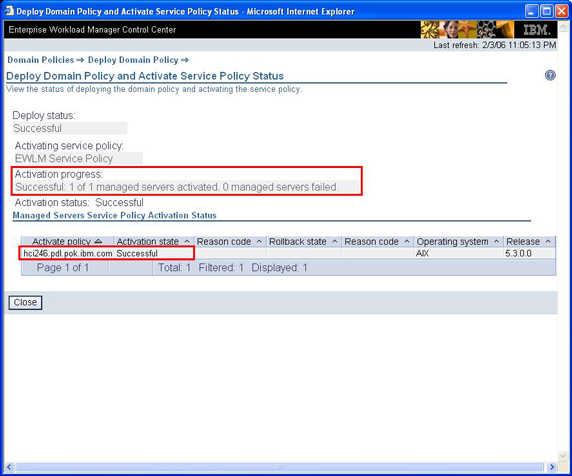Sort first Reason code column arrow

click(259, 241)
